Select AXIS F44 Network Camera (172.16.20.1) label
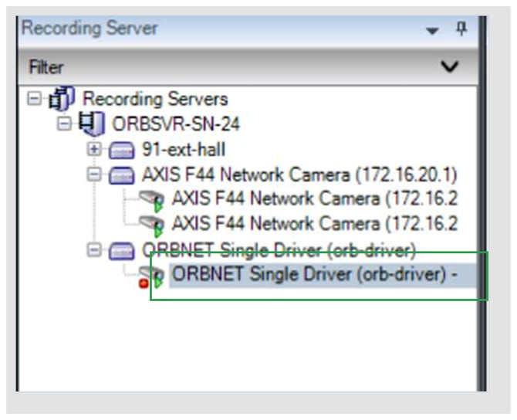Screen dimensions: 517x420 point(299,174)
